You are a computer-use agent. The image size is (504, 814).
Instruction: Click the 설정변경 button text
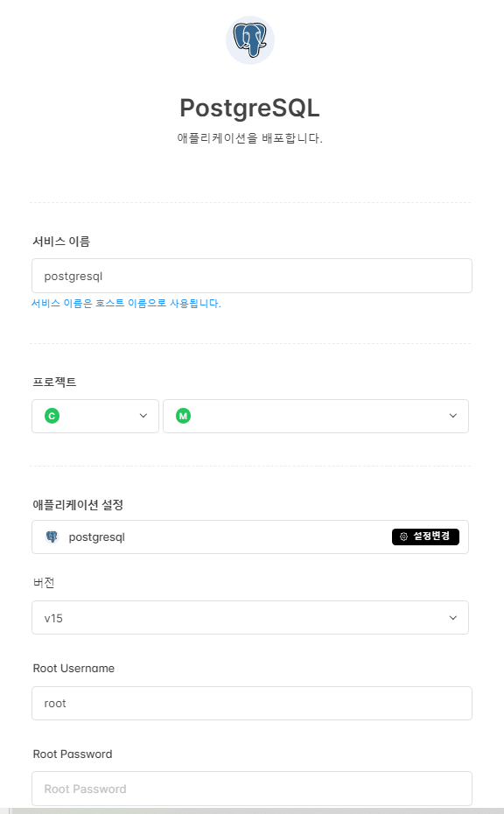tap(431, 537)
